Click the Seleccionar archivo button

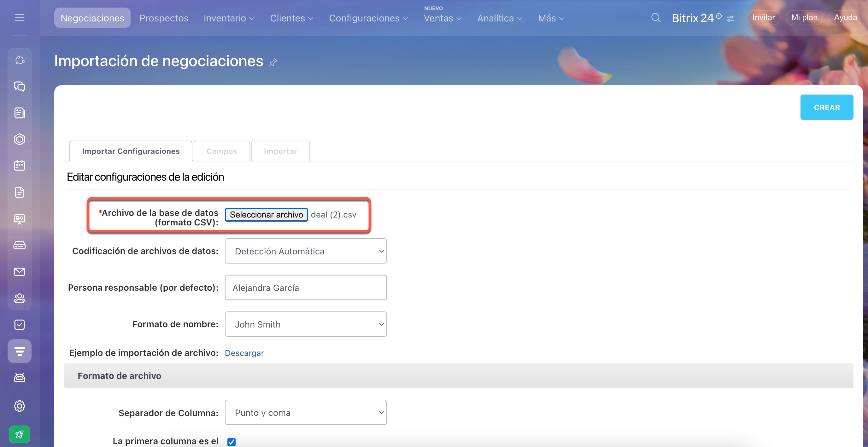pos(266,215)
